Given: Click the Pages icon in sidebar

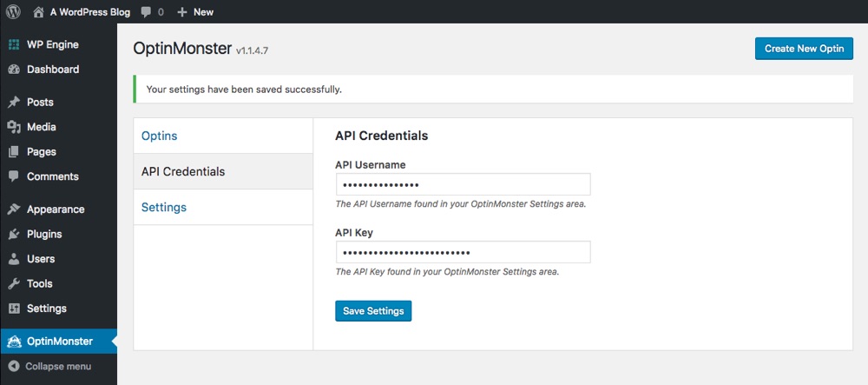Looking at the screenshot, I should tap(14, 152).
